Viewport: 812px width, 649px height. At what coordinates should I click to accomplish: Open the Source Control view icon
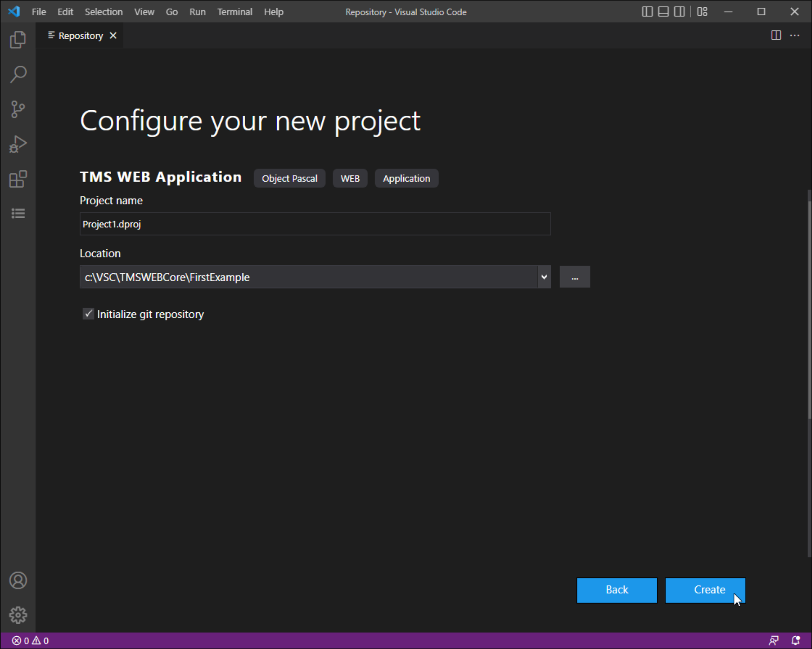coord(18,109)
